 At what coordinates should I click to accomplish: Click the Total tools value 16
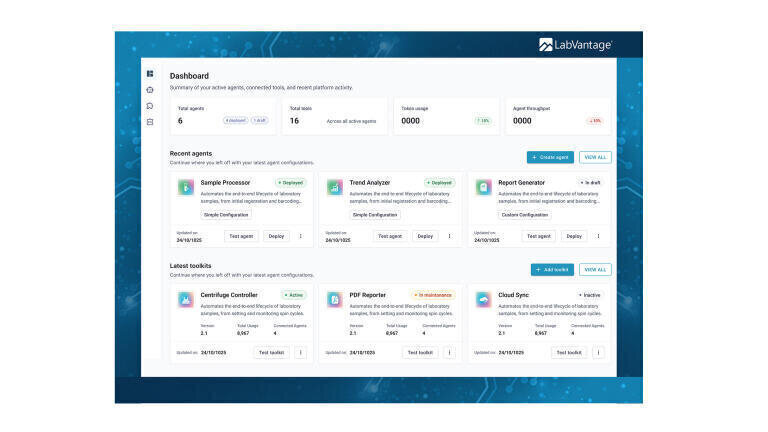(x=294, y=121)
